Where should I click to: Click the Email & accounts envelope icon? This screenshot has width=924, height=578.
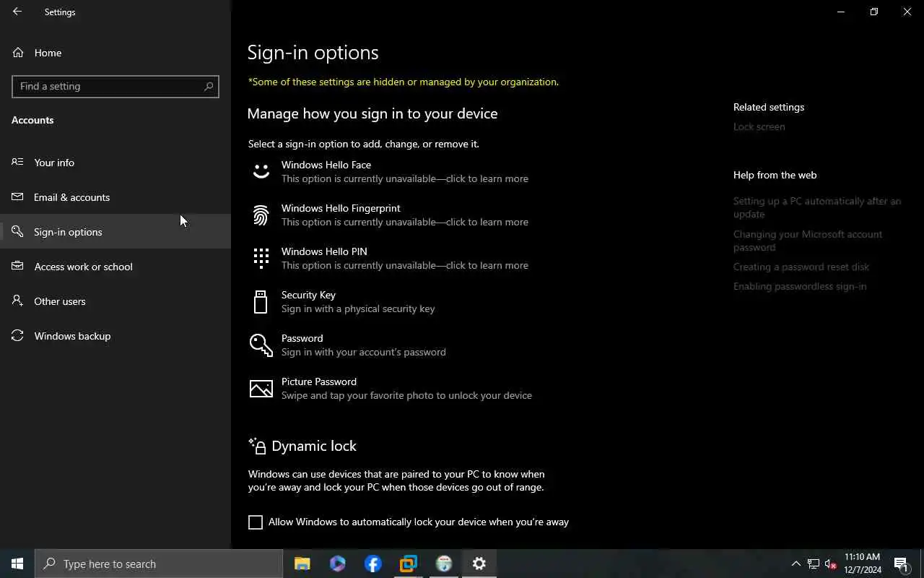click(17, 197)
